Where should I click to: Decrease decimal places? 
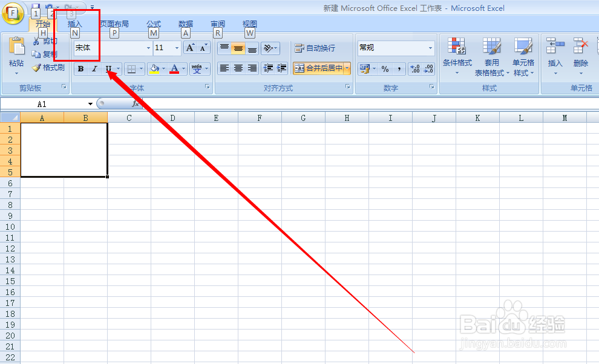[428, 69]
